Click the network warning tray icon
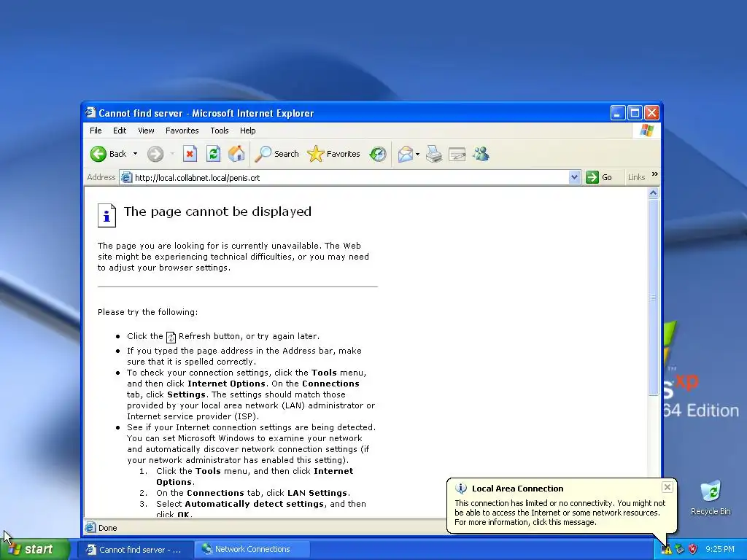Screen dimensions: 747x560 [667, 550]
